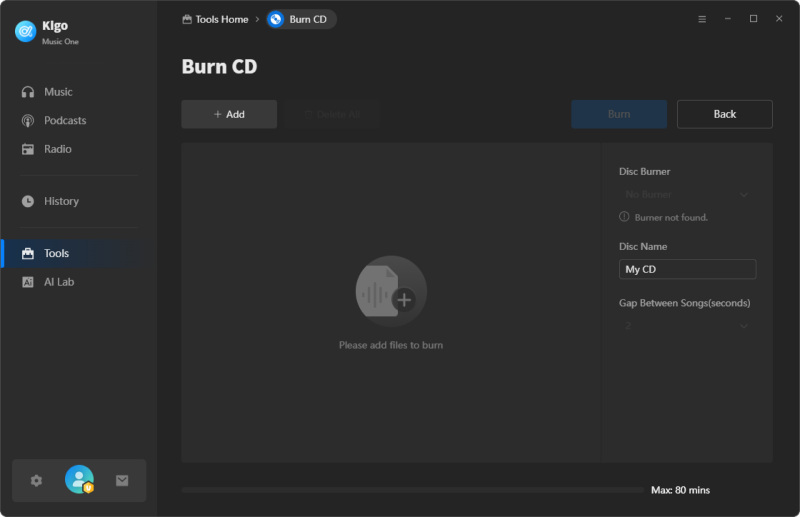Add files with the Add button
The height and width of the screenshot is (517, 800).
pos(229,114)
